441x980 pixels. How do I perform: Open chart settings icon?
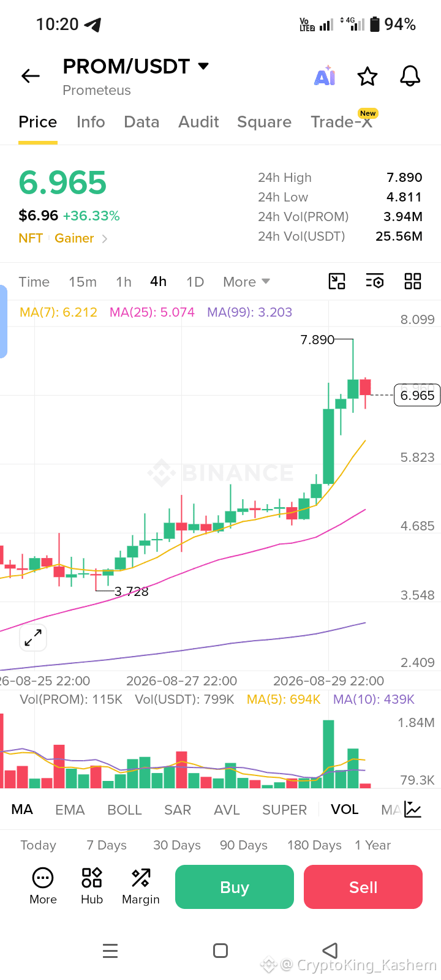coord(375,281)
